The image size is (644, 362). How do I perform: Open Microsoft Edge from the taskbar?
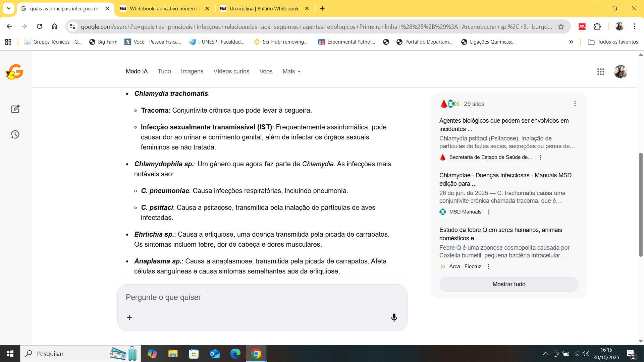click(x=235, y=354)
